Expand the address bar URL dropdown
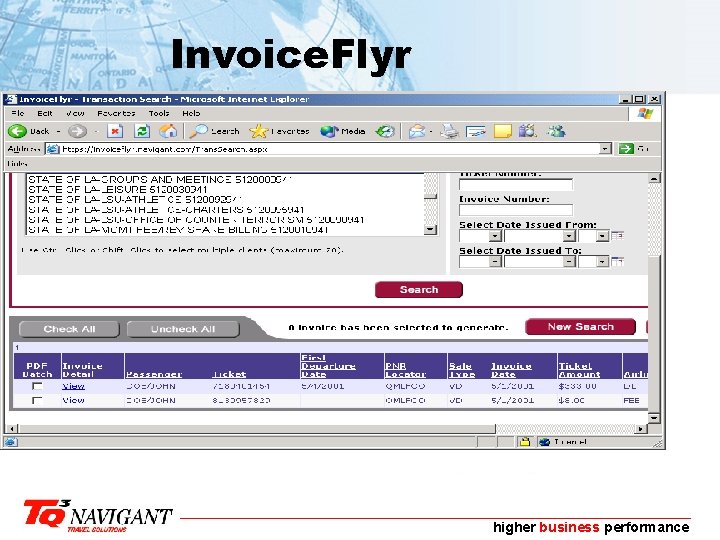Viewport: 720px width, 540px height. point(606,149)
